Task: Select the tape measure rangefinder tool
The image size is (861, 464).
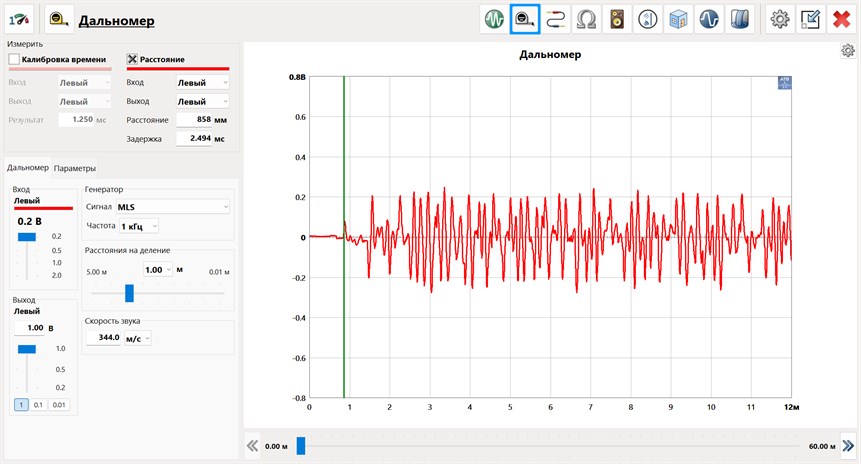Action: (525, 19)
